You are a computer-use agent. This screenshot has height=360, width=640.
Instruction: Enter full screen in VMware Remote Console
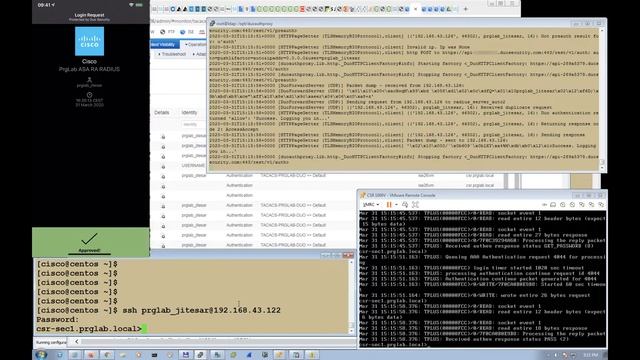(x=416, y=204)
